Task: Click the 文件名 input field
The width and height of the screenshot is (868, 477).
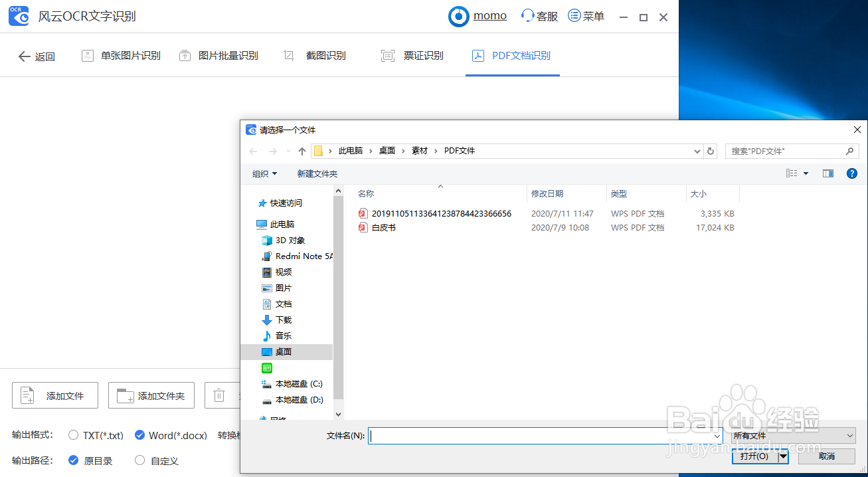Action: (x=545, y=436)
